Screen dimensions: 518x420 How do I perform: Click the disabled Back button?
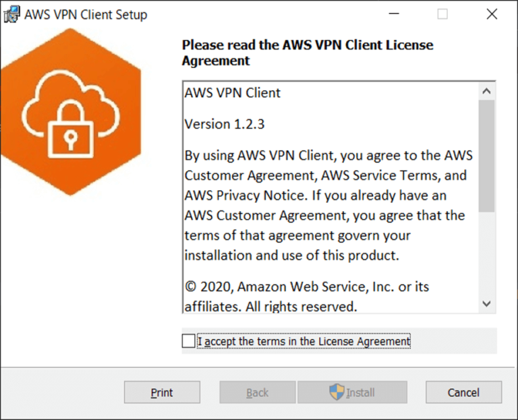258,392
